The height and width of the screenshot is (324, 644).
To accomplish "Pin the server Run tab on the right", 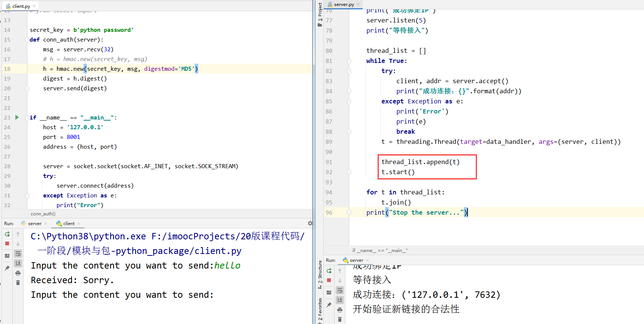I will [329, 305].
